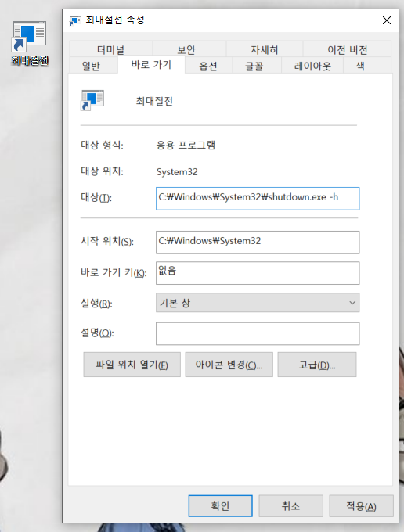Focus the 바로 가기 키 field
Image resolution: width=404 pixels, height=532 pixels.
click(x=258, y=273)
